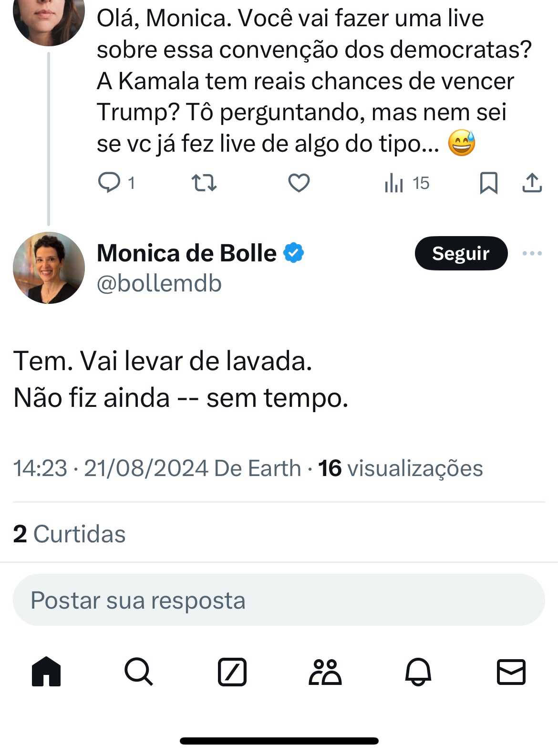The height and width of the screenshot is (756, 558).
Task: Open the @bollemdb handle link
Action: [159, 283]
